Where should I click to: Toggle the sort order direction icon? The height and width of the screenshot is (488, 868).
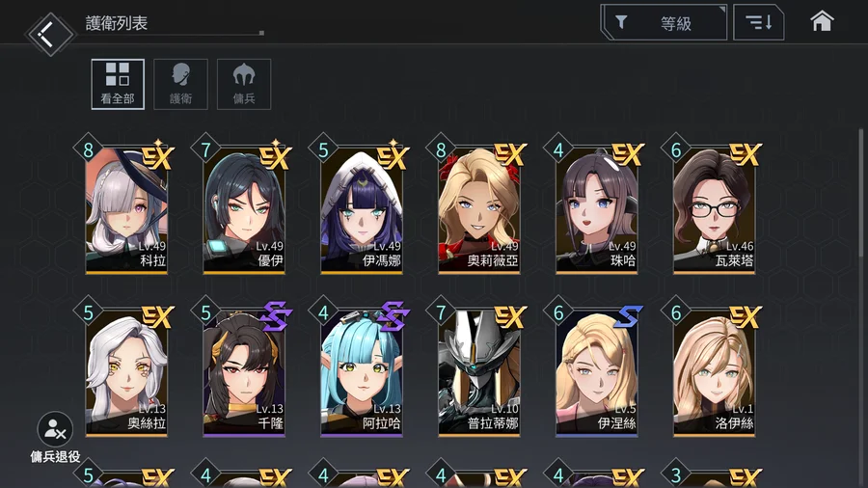(758, 22)
